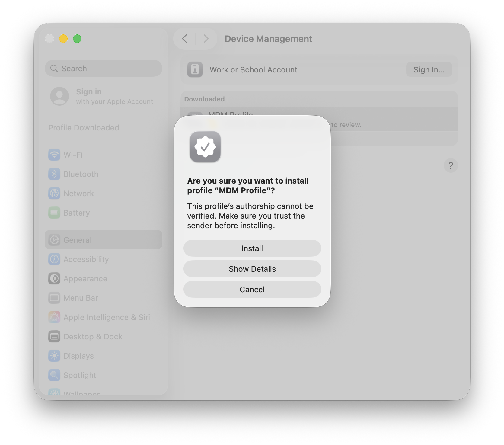
Task: Click the Battery icon in sidebar
Action: point(54,213)
